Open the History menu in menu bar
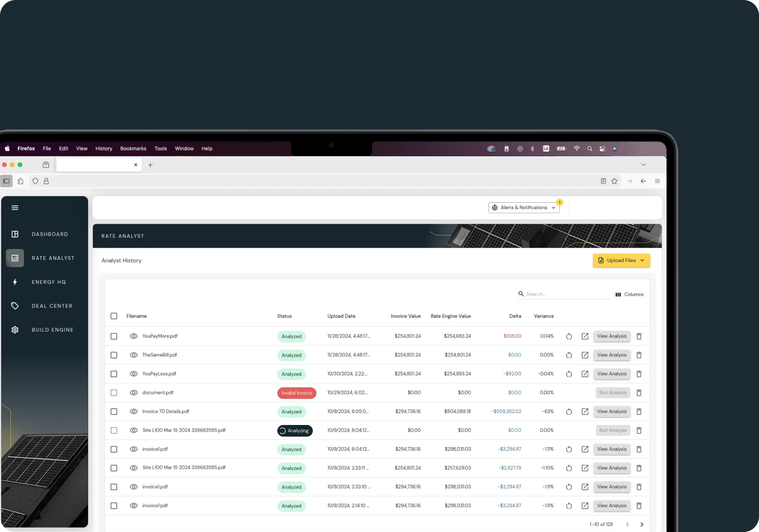This screenshot has width=759, height=532. tap(104, 149)
